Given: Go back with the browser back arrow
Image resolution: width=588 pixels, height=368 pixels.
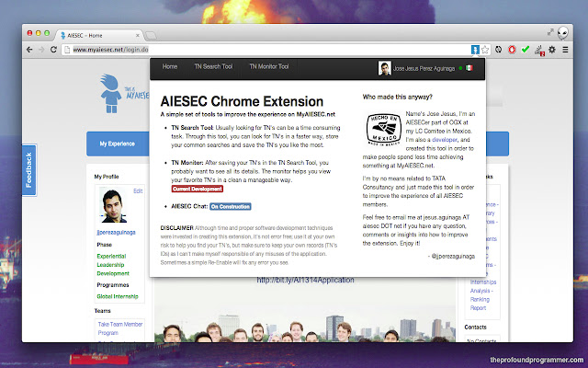Looking at the screenshot, I should click(x=29, y=49).
